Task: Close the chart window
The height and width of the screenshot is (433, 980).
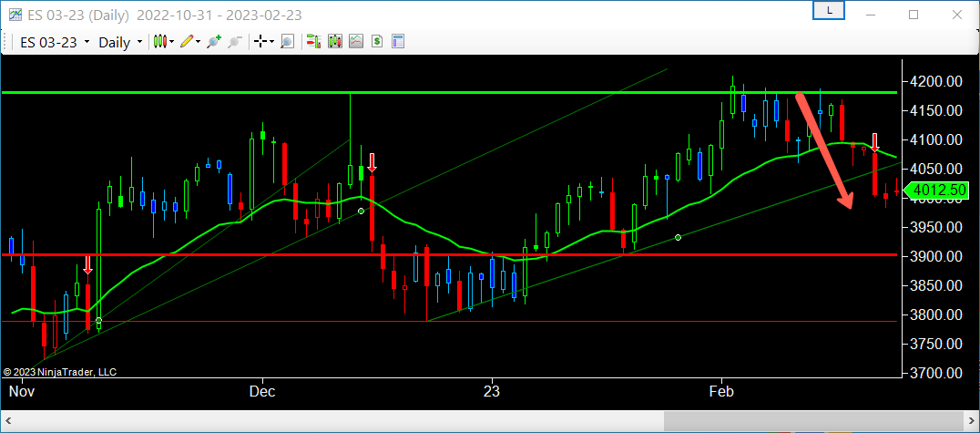Action: 956,14
